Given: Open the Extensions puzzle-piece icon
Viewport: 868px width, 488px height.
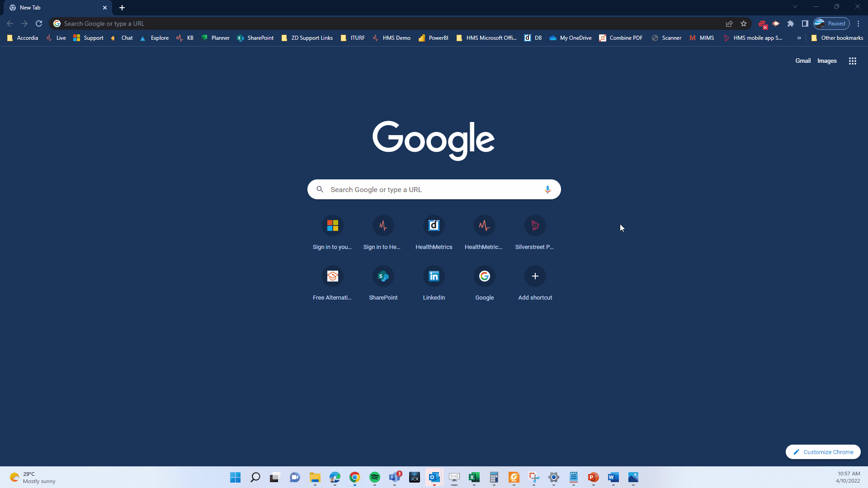Looking at the screenshot, I should point(791,23).
